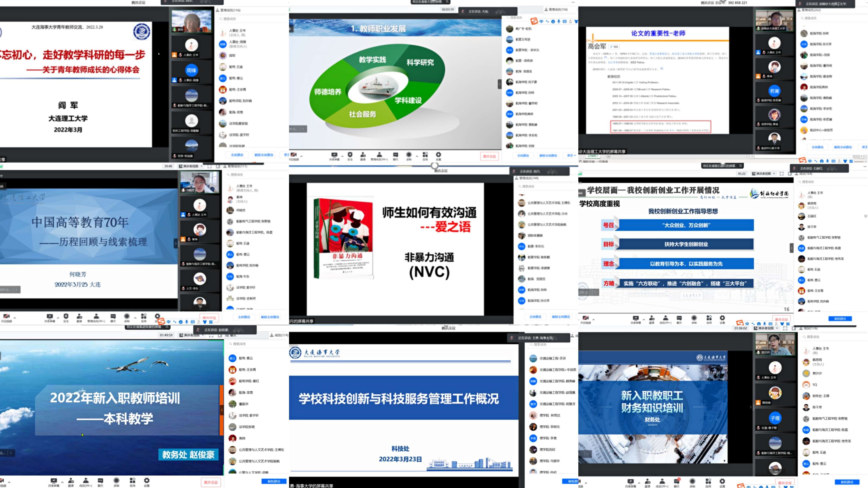Enter fullscreen using icon beside 01:06:02 timer
Viewport: 868px width, 488px height.
coord(785,328)
